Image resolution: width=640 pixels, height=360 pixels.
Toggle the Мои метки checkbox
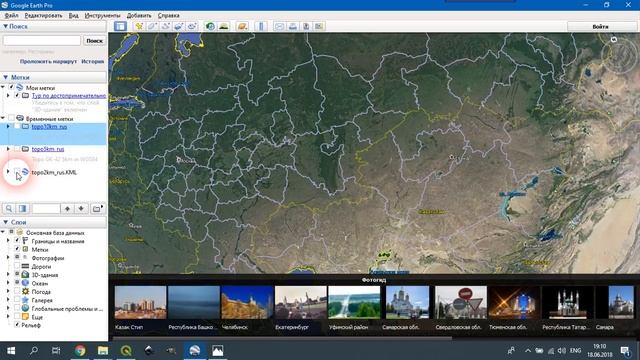11,87
